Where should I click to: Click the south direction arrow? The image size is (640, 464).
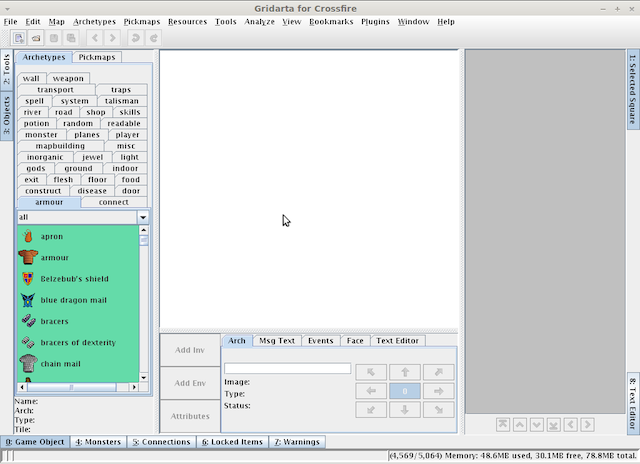(405, 410)
